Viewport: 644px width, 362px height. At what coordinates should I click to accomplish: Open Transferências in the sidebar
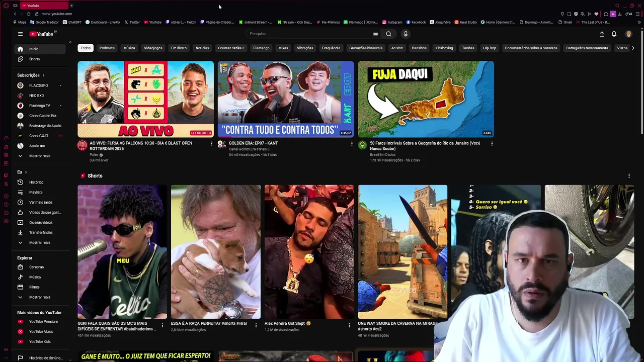tap(40, 232)
